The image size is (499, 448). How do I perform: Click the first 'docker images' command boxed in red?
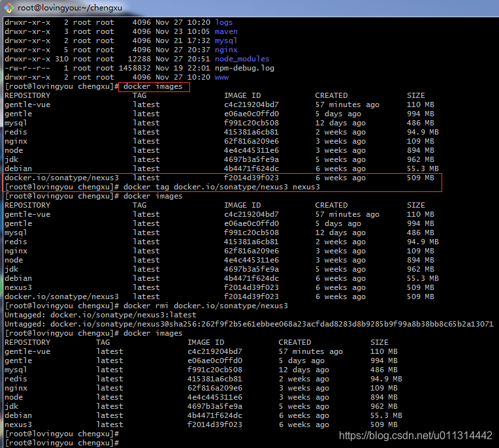tap(153, 87)
